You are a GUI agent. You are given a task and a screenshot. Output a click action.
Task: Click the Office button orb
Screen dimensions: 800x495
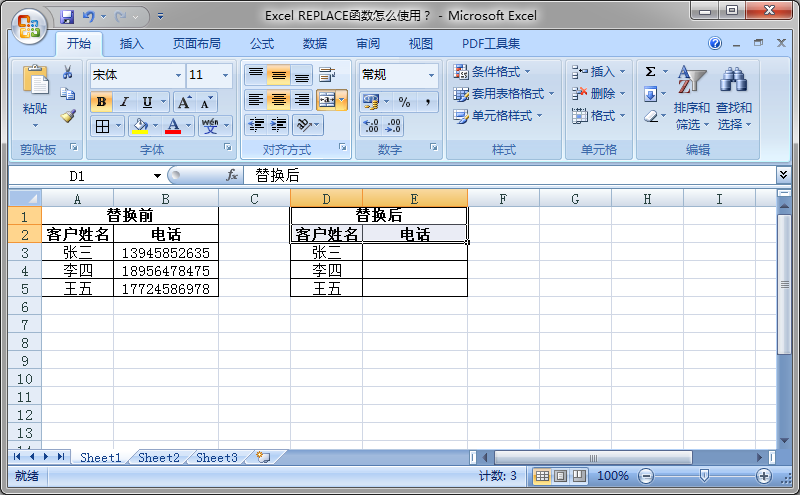tap(29, 27)
